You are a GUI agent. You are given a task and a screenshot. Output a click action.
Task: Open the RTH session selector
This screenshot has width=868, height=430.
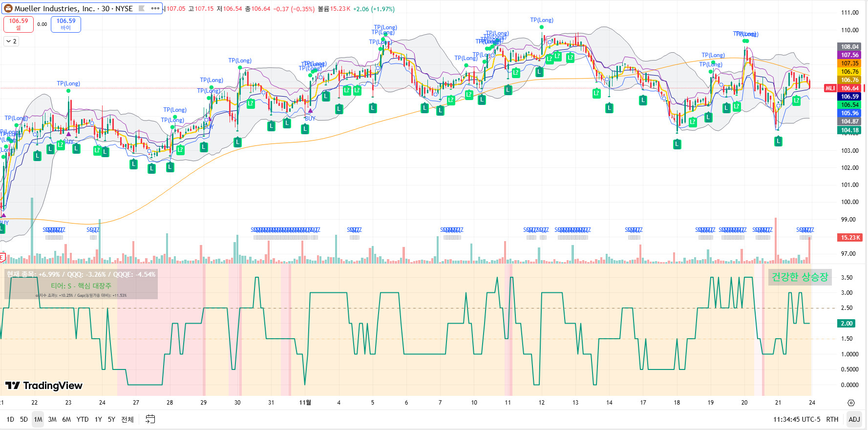click(x=832, y=419)
